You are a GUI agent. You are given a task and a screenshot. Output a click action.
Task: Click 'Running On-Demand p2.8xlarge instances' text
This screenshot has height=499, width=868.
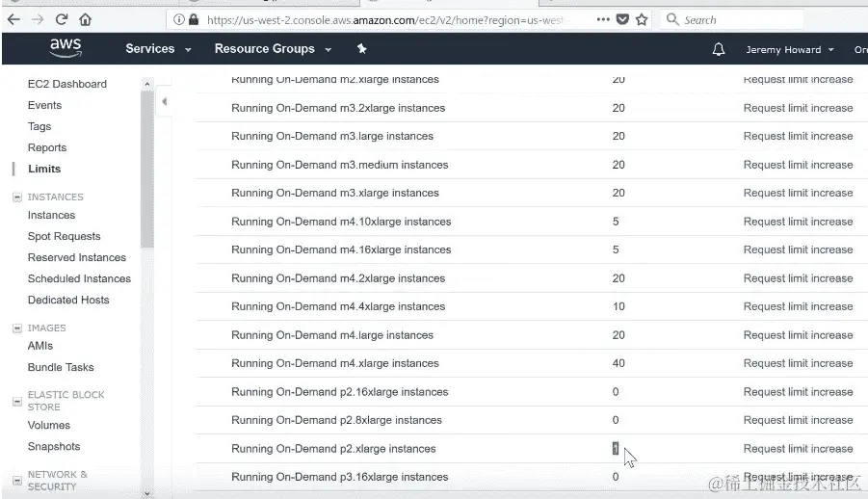pyautogui.click(x=336, y=420)
